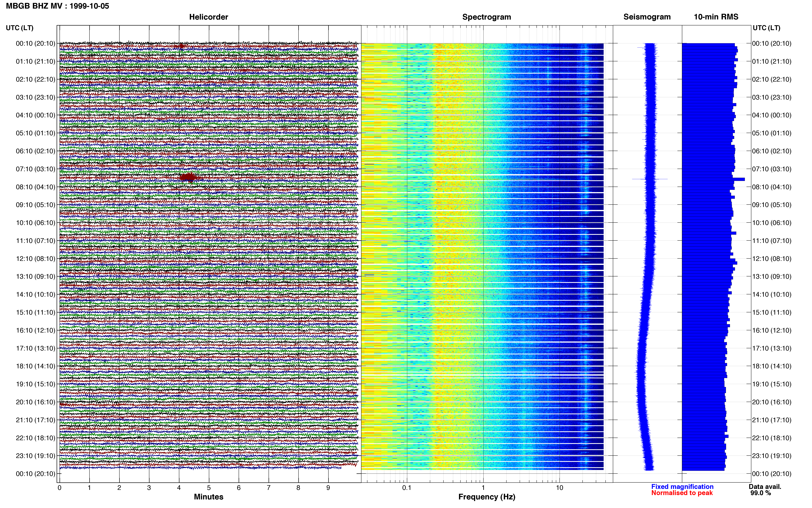Click the 'Helicorder' panel heading
812x508 pixels.
[x=209, y=17]
